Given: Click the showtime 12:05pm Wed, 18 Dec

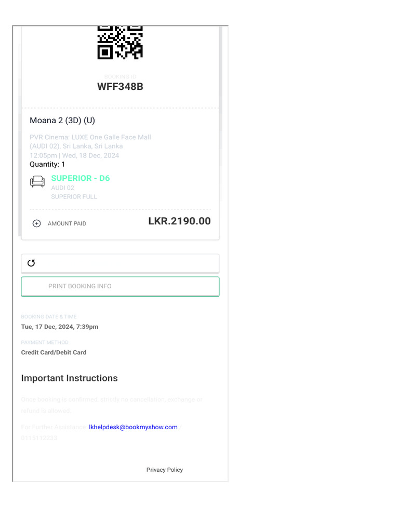Looking at the screenshot, I should pyautogui.click(x=74, y=155).
